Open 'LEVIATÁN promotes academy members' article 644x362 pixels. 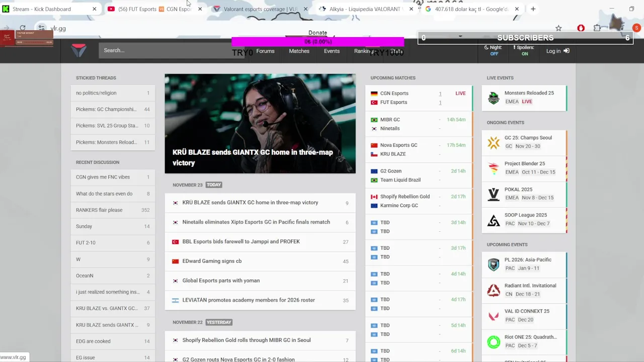(x=260, y=300)
